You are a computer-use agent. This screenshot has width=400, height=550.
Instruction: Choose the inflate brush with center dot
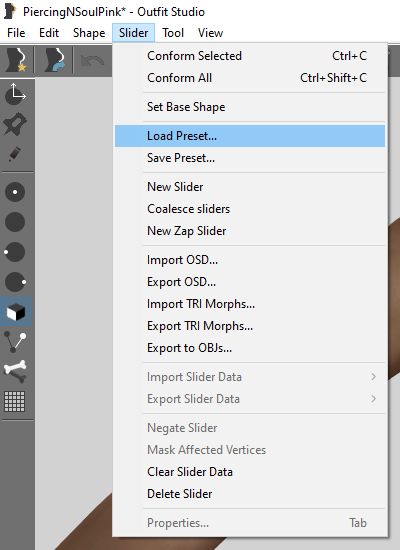coord(15,192)
